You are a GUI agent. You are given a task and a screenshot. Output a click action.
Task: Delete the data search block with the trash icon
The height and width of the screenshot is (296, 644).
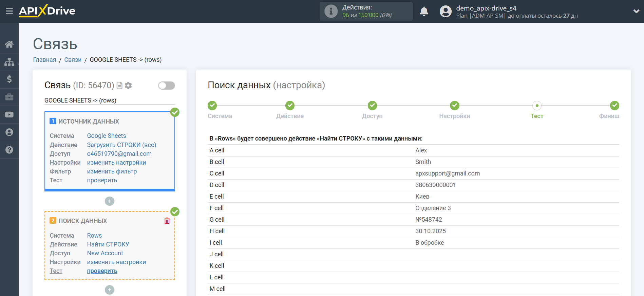[x=167, y=221]
